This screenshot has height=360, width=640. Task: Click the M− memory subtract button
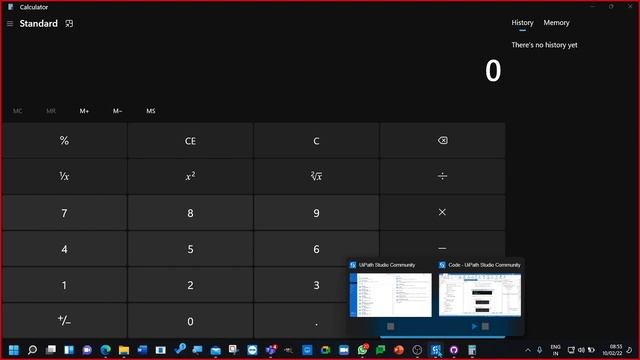coord(118,111)
